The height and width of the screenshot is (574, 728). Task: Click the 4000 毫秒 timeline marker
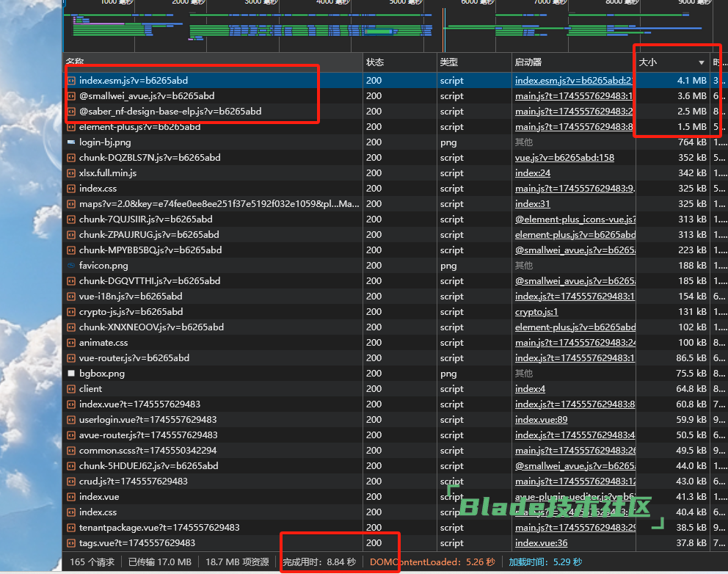click(x=333, y=2)
